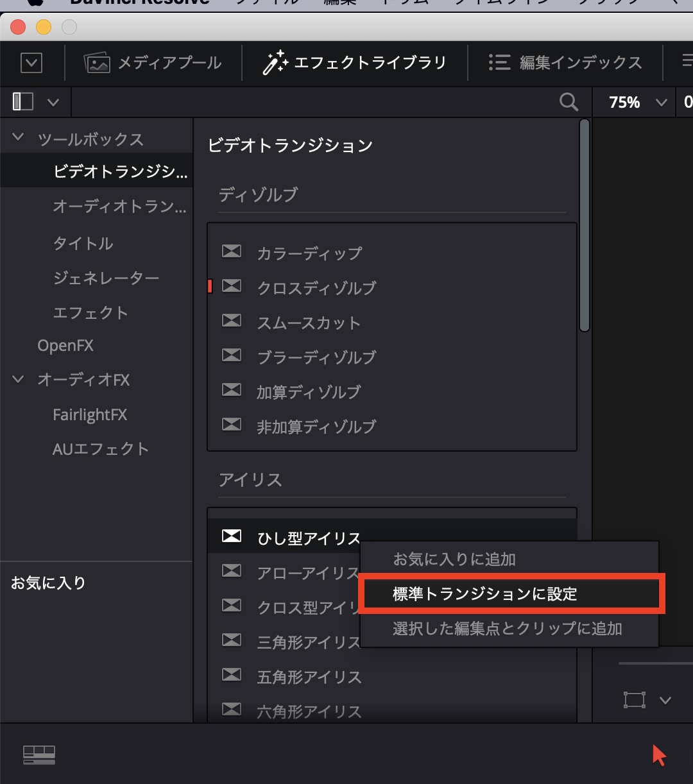Viewport: 693px width, 784px height.
Task: Open the 75% zoom dropdown
Action: tap(661, 103)
